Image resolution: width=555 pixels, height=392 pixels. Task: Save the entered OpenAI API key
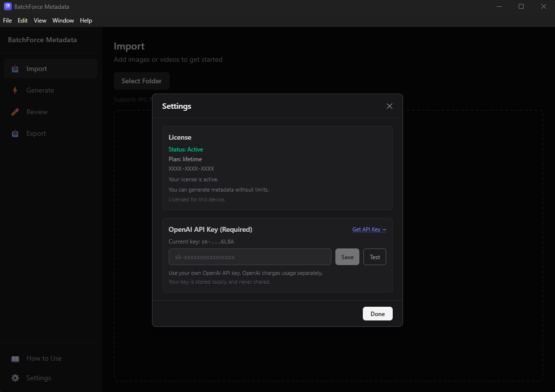click(347, 257)
